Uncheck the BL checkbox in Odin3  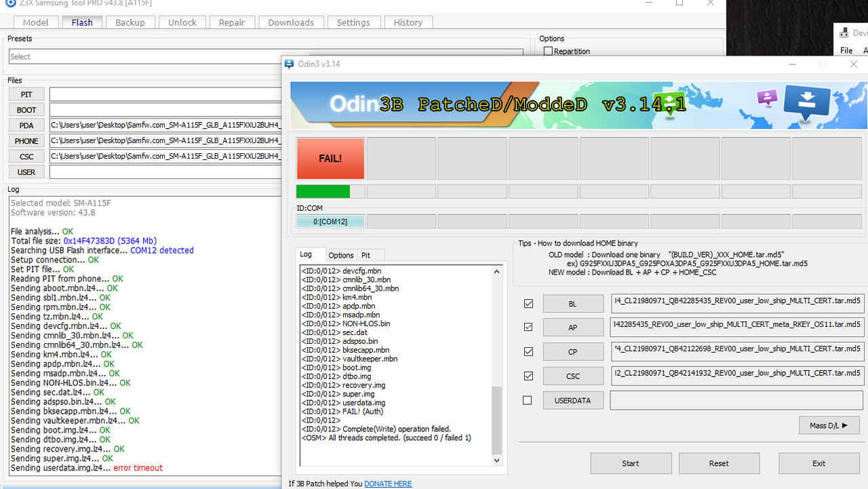[x=528, y=303]
